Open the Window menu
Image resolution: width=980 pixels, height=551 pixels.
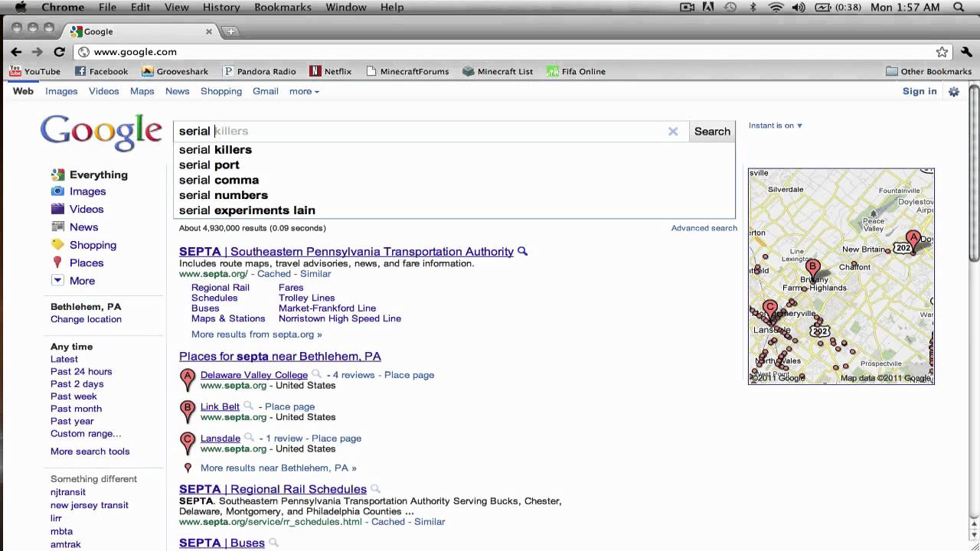click(346, 7)
